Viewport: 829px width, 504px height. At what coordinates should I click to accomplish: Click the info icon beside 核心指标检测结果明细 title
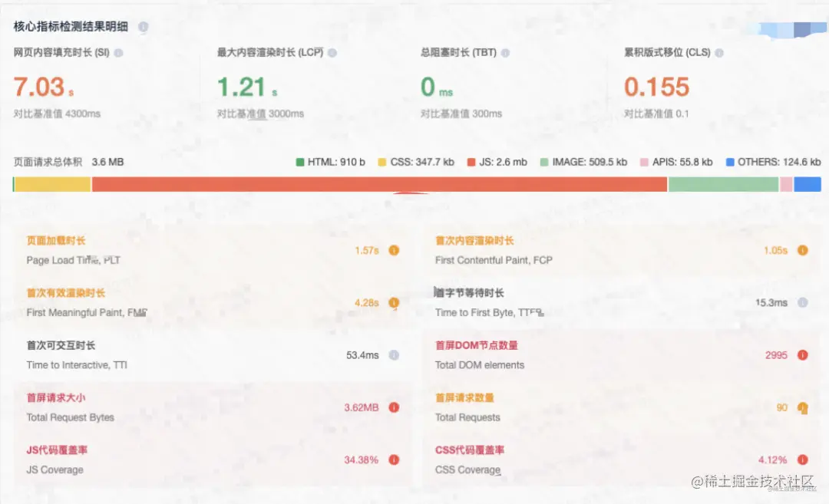point(143,26)
